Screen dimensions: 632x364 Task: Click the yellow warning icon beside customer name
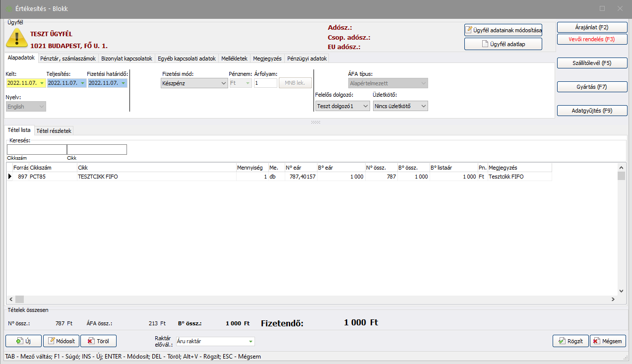pos(16,38)
